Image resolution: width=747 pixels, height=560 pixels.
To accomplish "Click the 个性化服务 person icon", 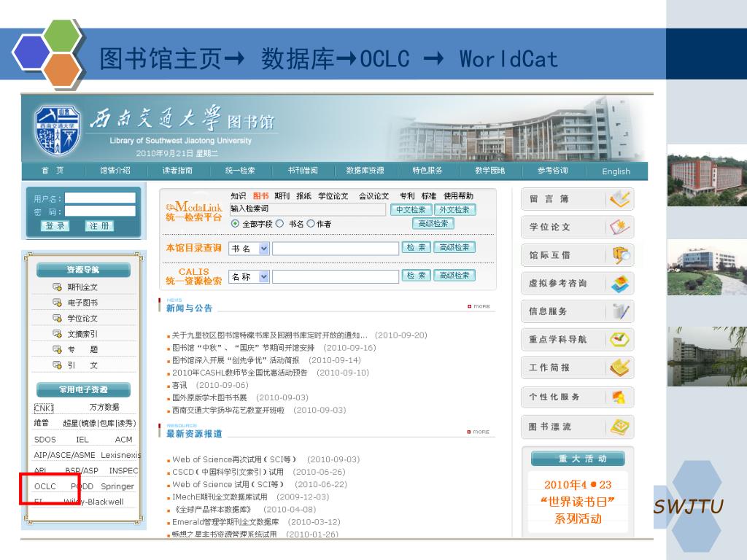I will [619, 397].
